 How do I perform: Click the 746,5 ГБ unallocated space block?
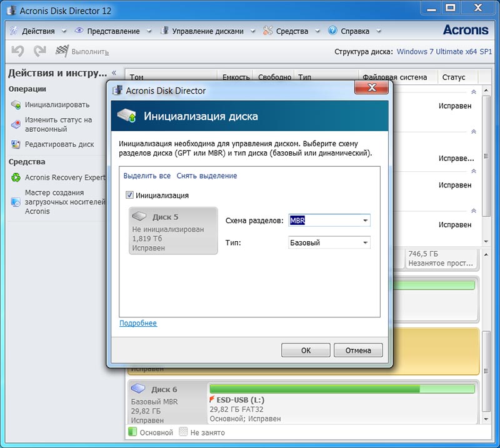441,259
